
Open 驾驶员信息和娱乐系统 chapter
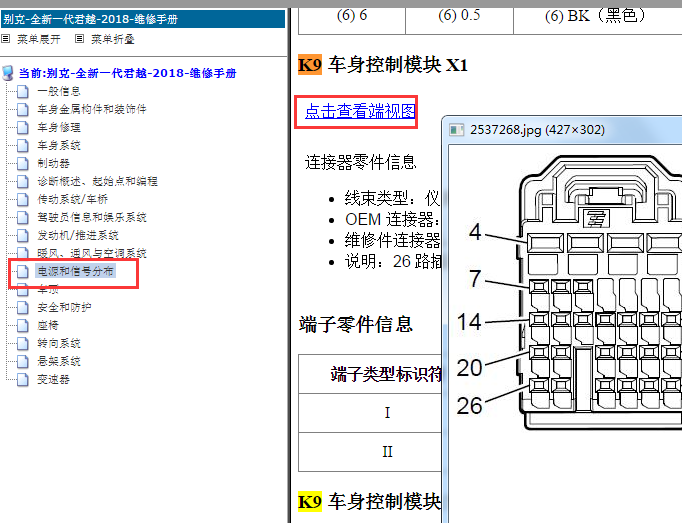[92, 218]
